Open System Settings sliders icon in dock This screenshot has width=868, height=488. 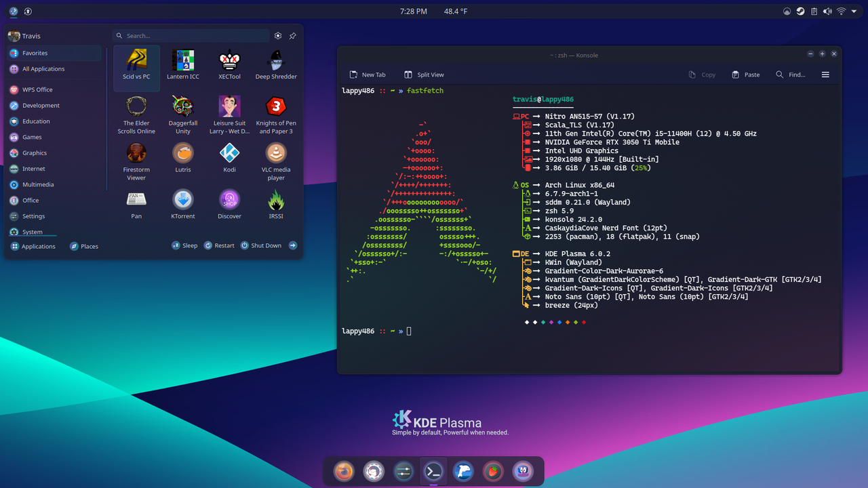(403, 471)
